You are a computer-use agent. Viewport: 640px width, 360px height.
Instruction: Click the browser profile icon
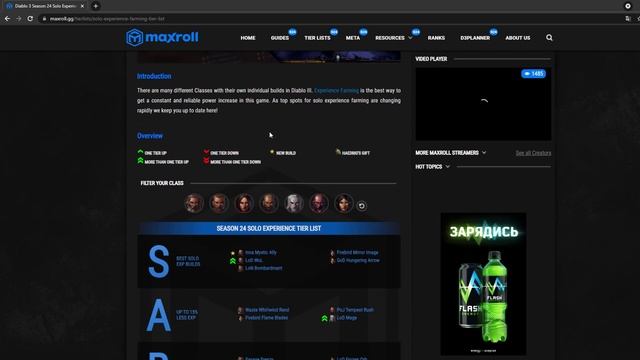point(628,6)
